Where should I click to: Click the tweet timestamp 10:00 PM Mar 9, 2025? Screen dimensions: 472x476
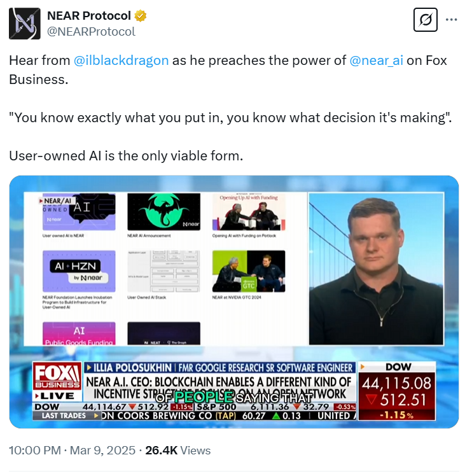pos(73,450)
